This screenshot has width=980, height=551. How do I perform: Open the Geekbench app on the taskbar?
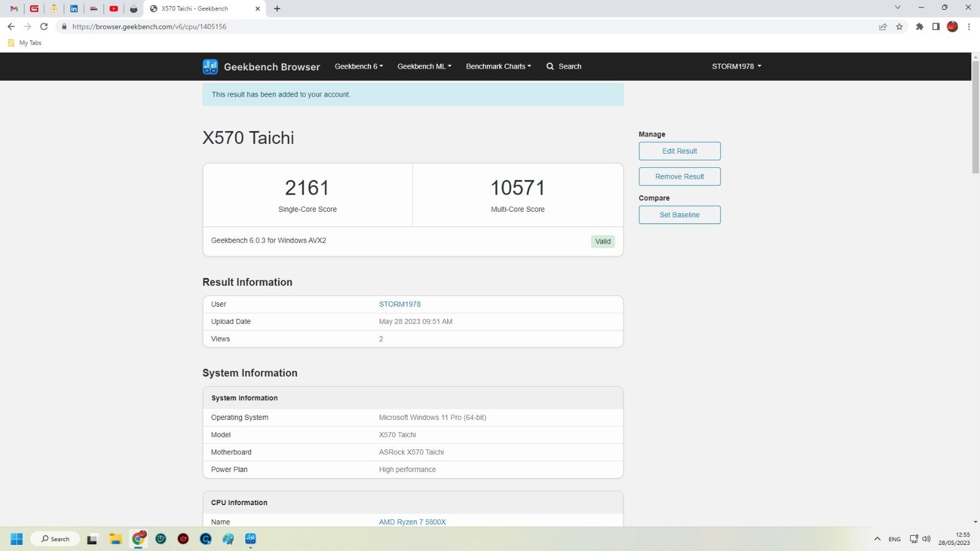pos(251,539)
